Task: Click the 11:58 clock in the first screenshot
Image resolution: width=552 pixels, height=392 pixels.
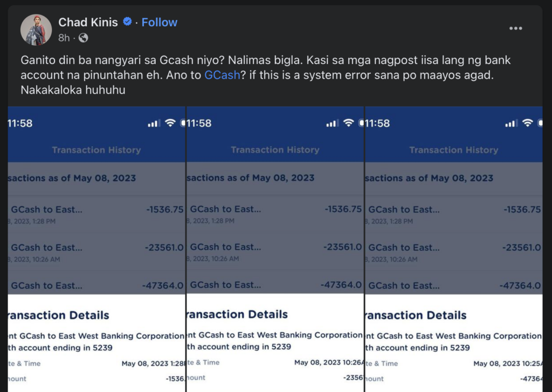Action: [x=22, y=123]
